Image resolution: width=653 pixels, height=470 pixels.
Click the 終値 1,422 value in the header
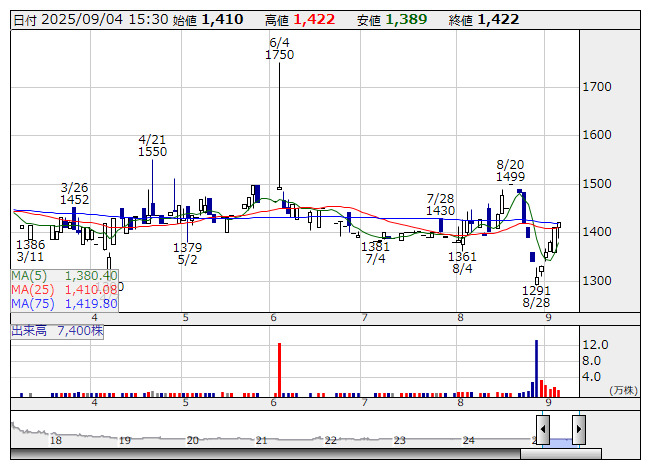pos(498,19)
